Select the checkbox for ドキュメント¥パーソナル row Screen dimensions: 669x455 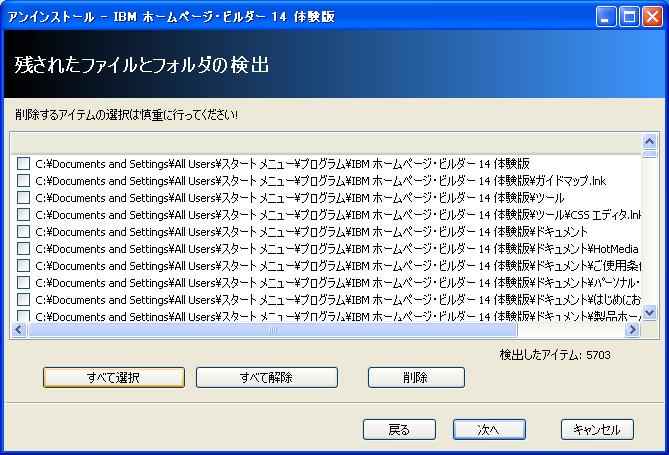coord(23,283)
